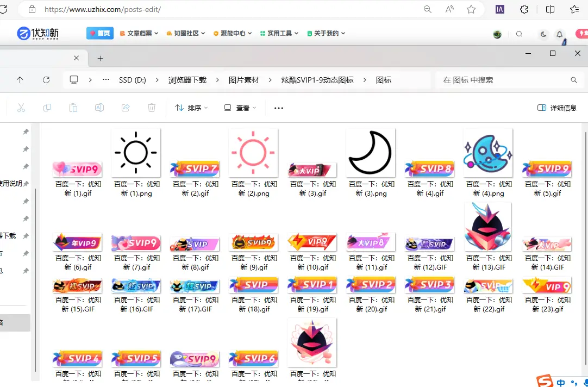Open a new Explorer tab with the plus button
The width and height of the screenshot is (588, 387).
(x=100, y=58)
